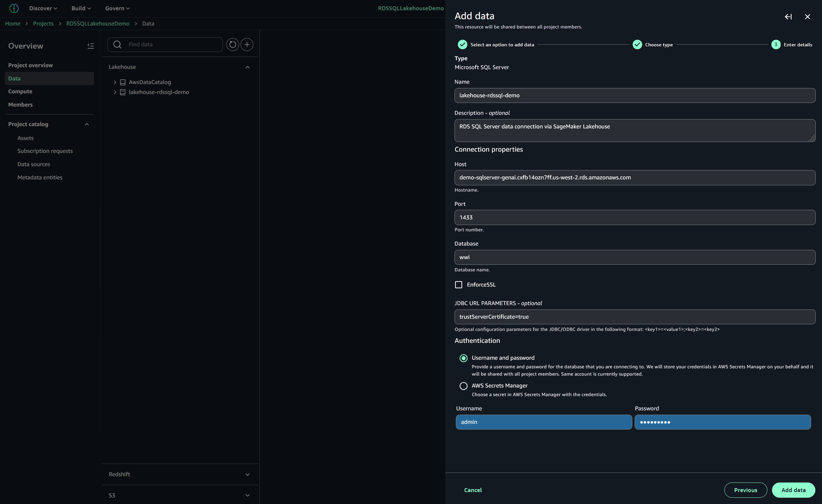Image resolution: width=822 pixels, height=504 pixels.
Task: Refresh the data list
Action: click(232, 44)
